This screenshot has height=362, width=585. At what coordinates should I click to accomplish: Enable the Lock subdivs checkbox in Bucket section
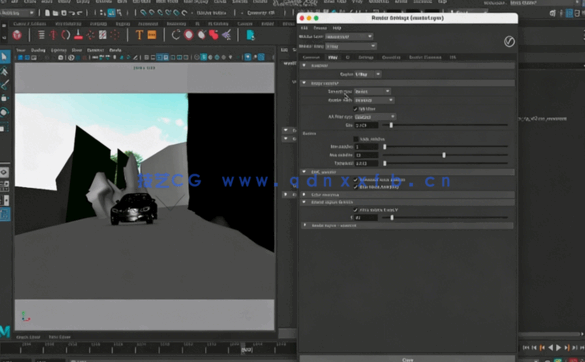[356, 139]
